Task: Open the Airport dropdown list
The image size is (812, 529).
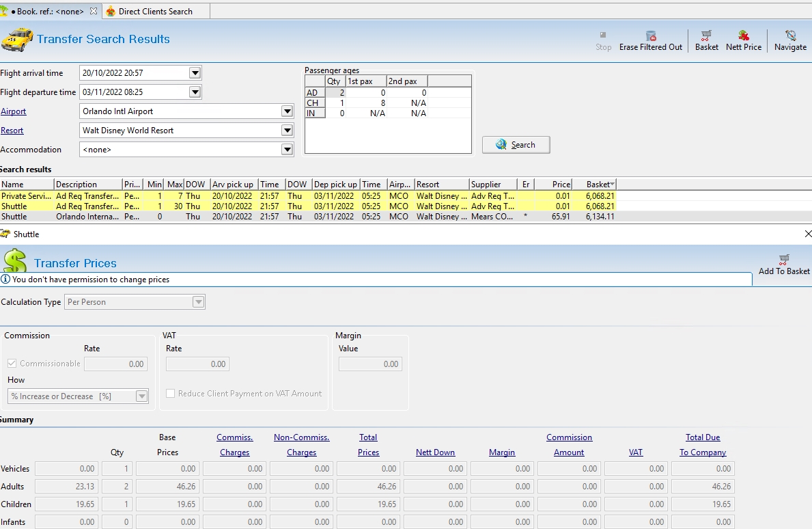Action: [286, 111]
